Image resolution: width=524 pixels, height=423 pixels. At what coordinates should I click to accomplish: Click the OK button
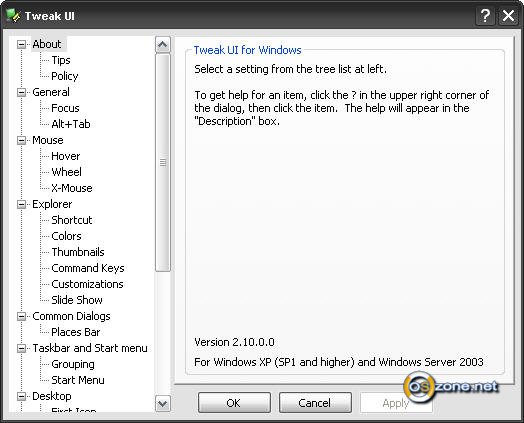point(234,403)
